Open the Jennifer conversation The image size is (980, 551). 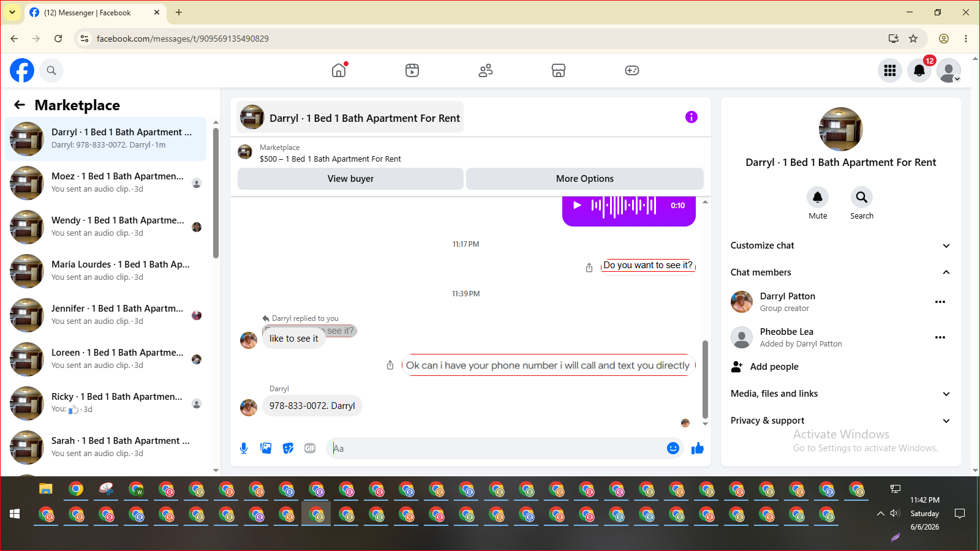[x=106, y=315]
